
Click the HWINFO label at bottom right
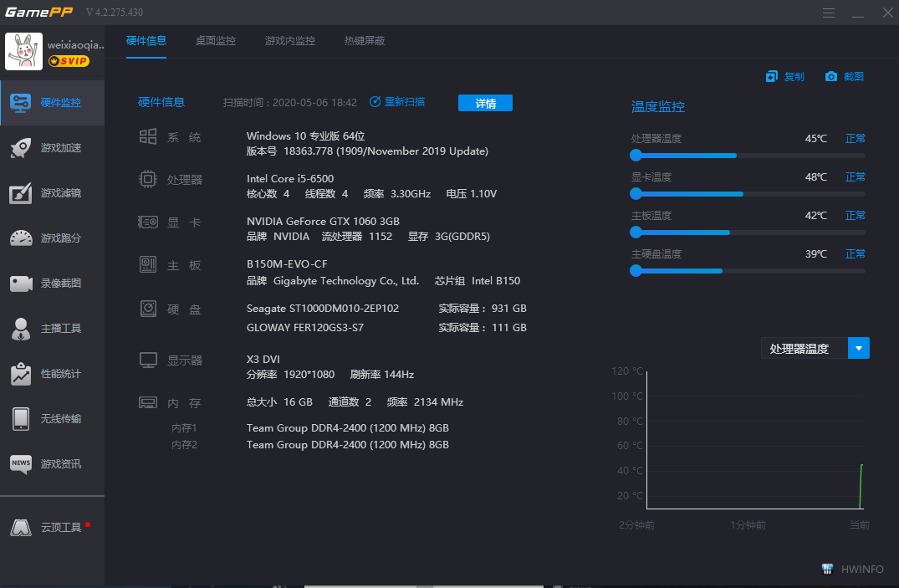pyautogui.click(x=862, y=569)
